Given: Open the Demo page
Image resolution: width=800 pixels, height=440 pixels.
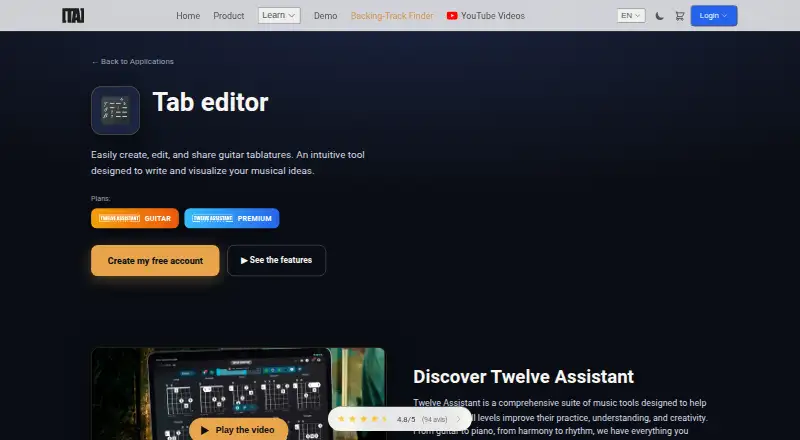Looking at the screenshot, I should click(x=326, y=16).
